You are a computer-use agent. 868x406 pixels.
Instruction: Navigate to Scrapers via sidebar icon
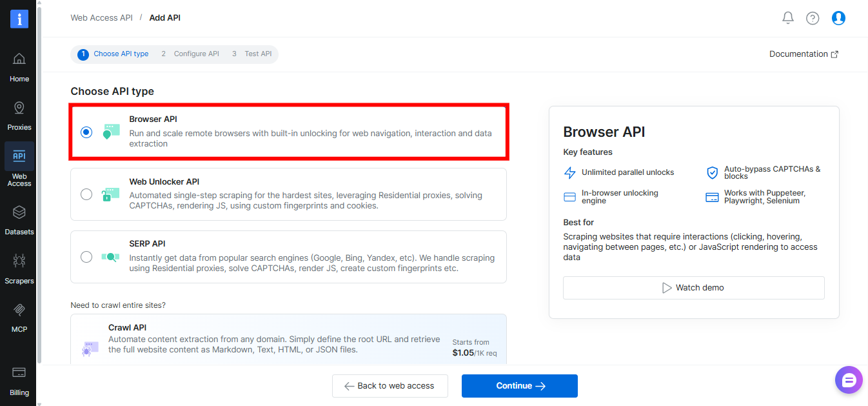click(19, 265)
